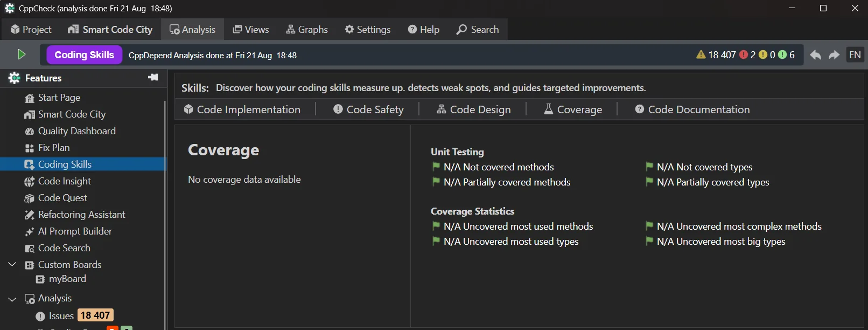Viewport: 868px width, 330px height.
Task: Click the flag beside Partially covered types
Action: (649, 182)
